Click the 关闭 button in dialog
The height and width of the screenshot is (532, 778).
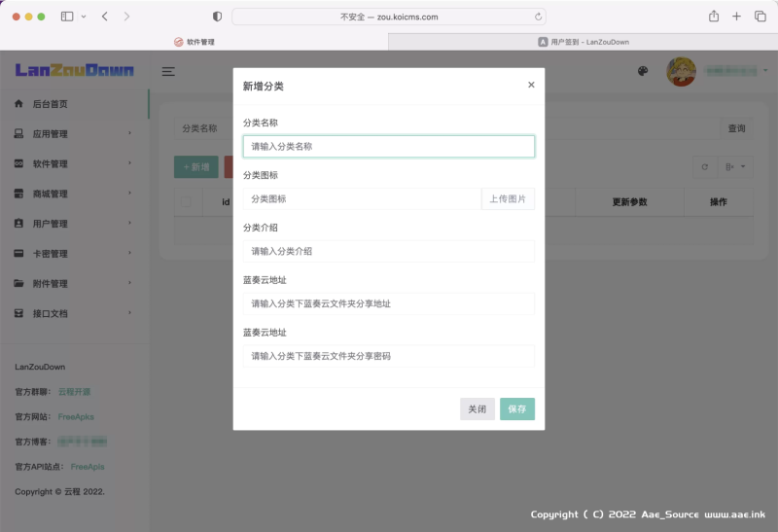click(x=477, y=408)
